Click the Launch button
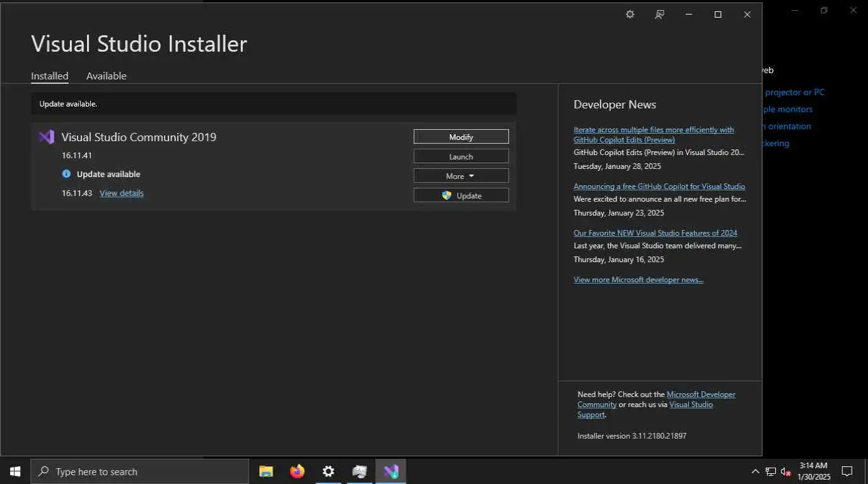Screen dimensions: 868x484 (461, 156)
